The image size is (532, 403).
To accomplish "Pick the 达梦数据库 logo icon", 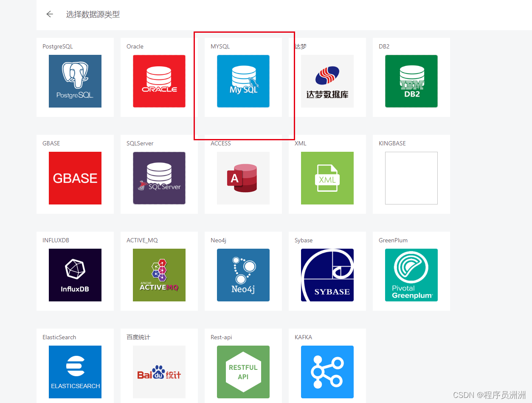I will (x=327, y=81).
